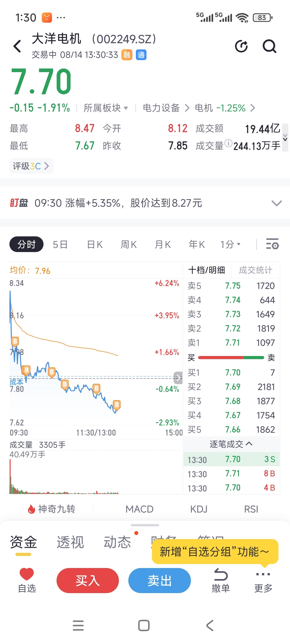The width and height of the screenshot is (290, 644).
Task: Tap the blue 卖出 button
Action: (159, 580)
